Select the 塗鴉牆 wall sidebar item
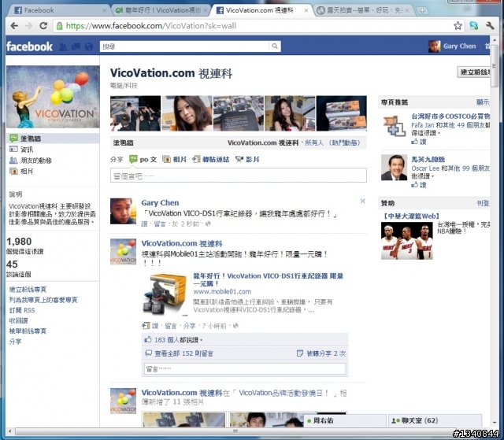This screenshot has width=504, height=440. (53, 139)
